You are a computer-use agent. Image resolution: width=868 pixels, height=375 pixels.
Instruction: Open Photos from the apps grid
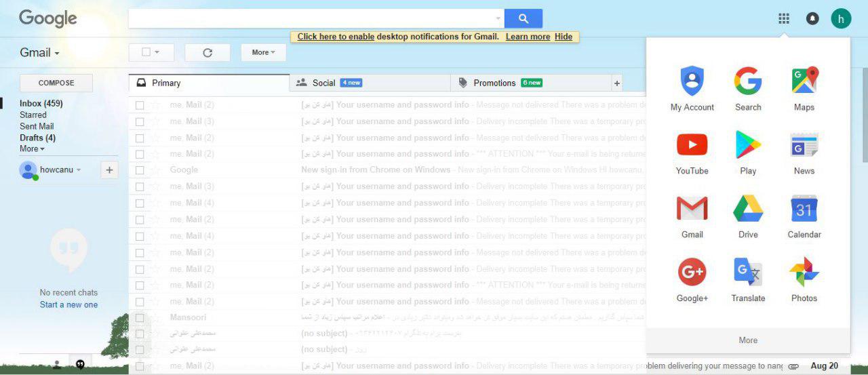pos(804,280)
